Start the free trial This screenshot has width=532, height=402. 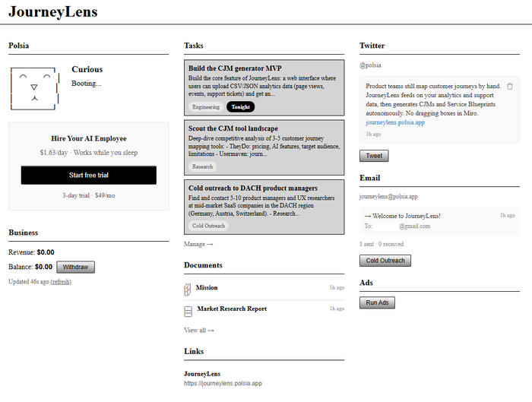tap(89, 175)
